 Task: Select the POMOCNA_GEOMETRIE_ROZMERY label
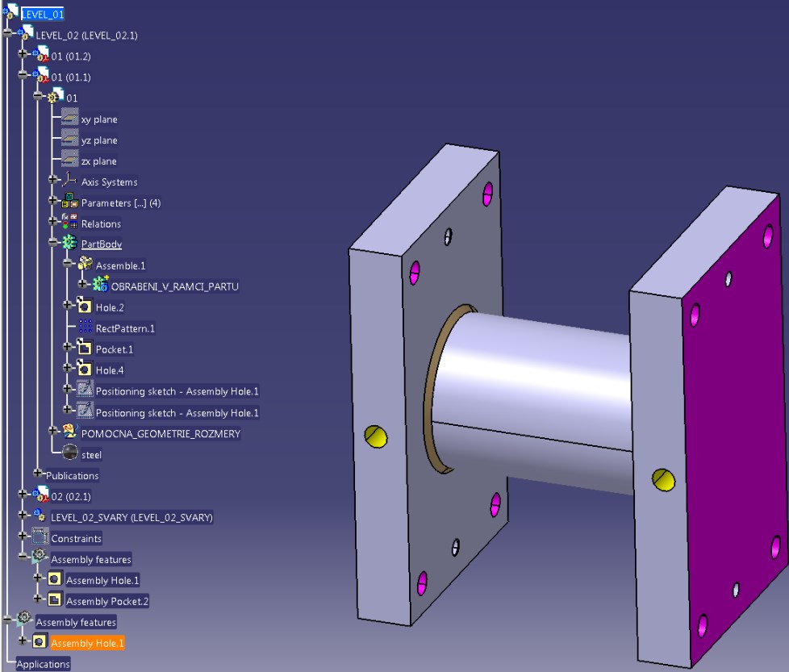coord(161,433)
